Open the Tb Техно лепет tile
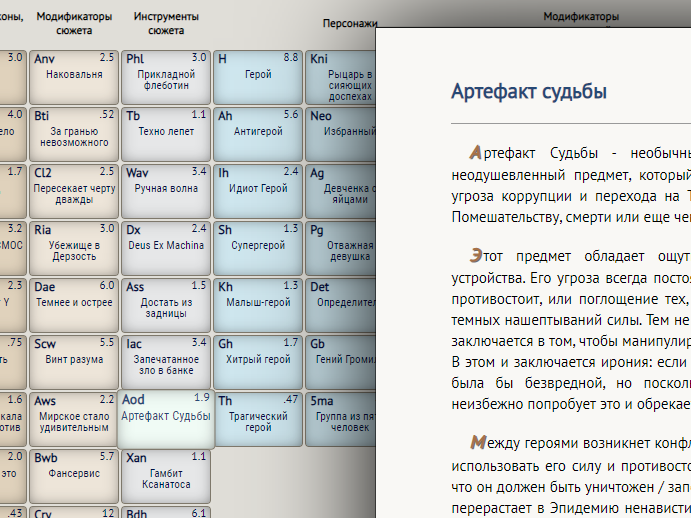The width and height of the screenshot is (691, 518). pyautogui.click(x=166, y=134)
